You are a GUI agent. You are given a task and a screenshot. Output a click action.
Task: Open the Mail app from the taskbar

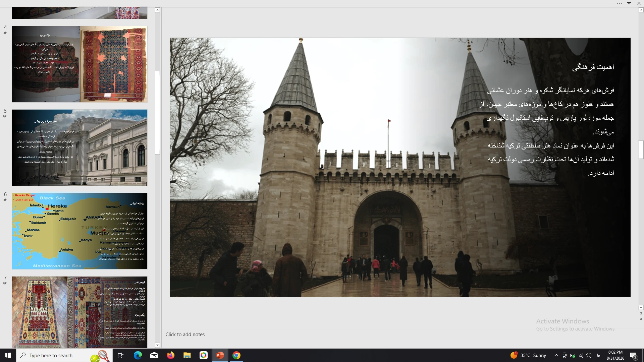tap(154, 355)
